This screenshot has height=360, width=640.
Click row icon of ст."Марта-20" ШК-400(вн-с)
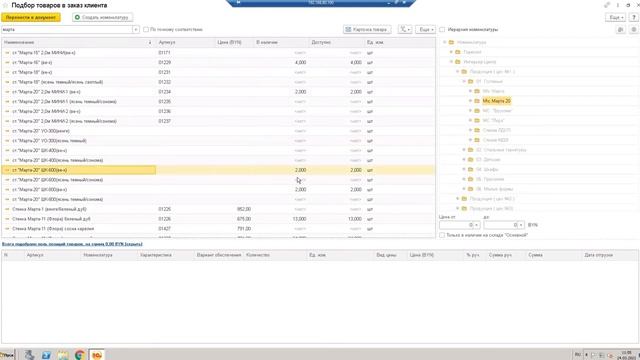tap(7, 151)
